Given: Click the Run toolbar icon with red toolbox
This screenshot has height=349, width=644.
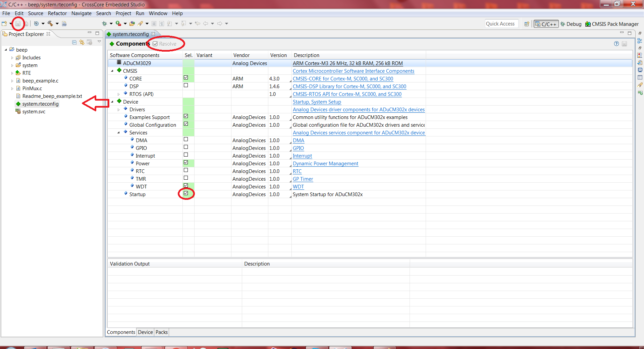Looking at the screenshot, I should click(x=118, y=23).
